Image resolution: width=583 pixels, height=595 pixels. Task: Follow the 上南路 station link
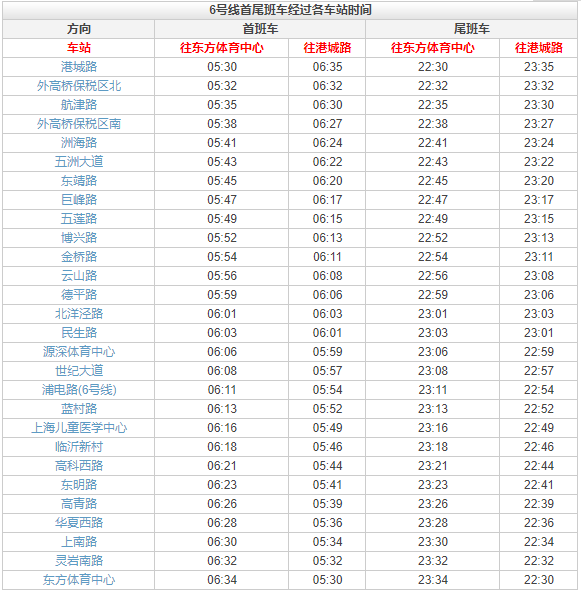point(79,541)
